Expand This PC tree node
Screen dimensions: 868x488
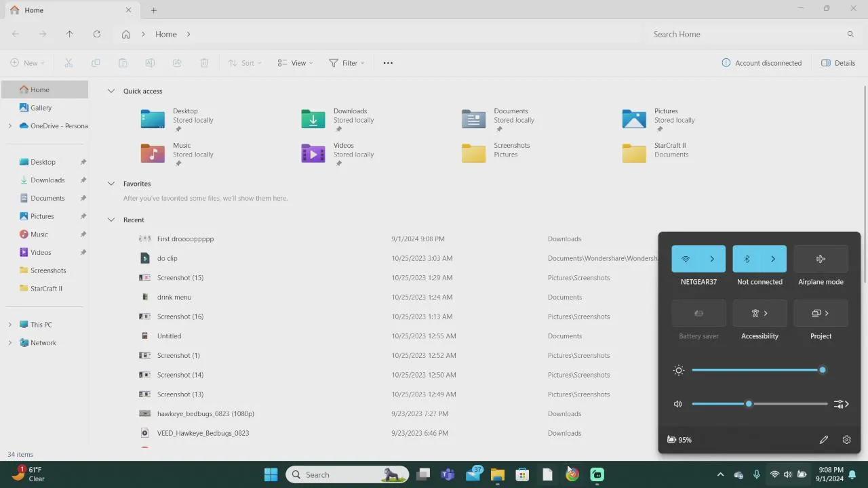9,325
